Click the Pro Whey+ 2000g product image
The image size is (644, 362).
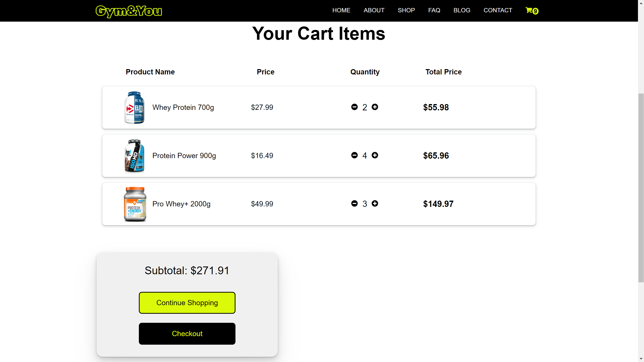coord(135,204)
